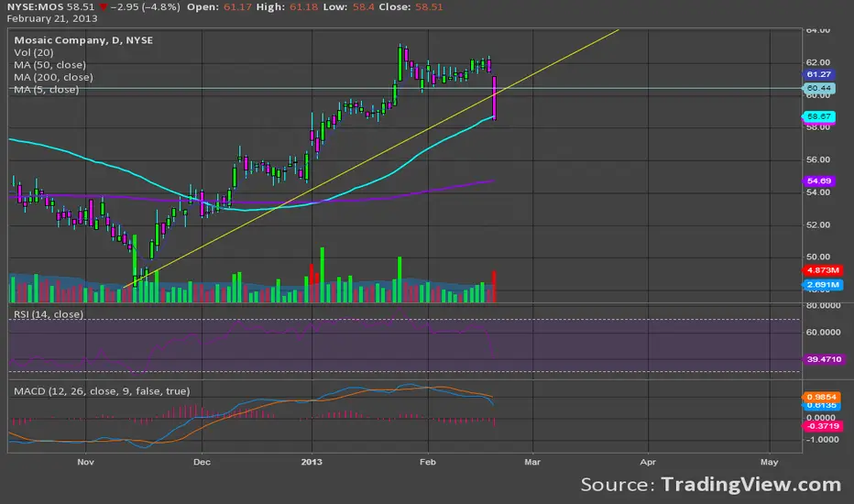854x504 pixels.
Task: Select the Vol (20) indicator label
Action: click(x=34, y=53)
